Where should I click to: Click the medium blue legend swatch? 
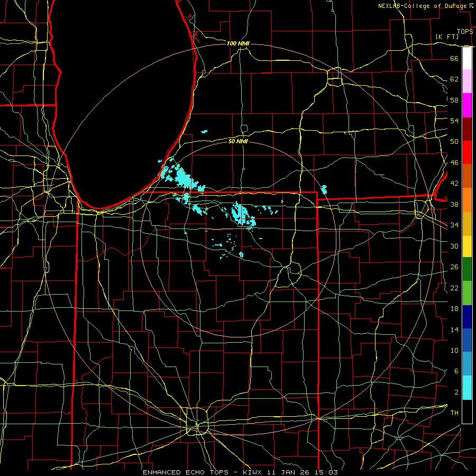coord(467,340)
